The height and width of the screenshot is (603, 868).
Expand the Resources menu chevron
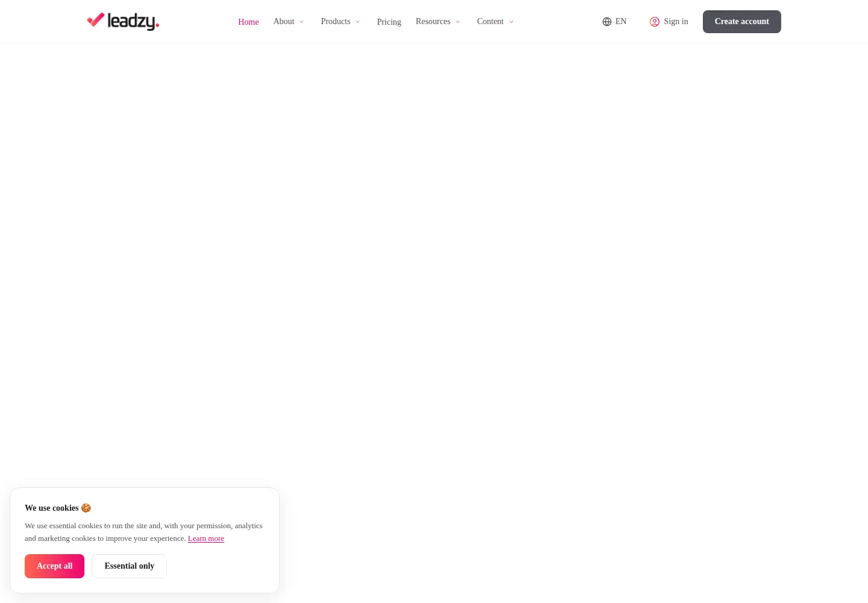click(458, 22)
